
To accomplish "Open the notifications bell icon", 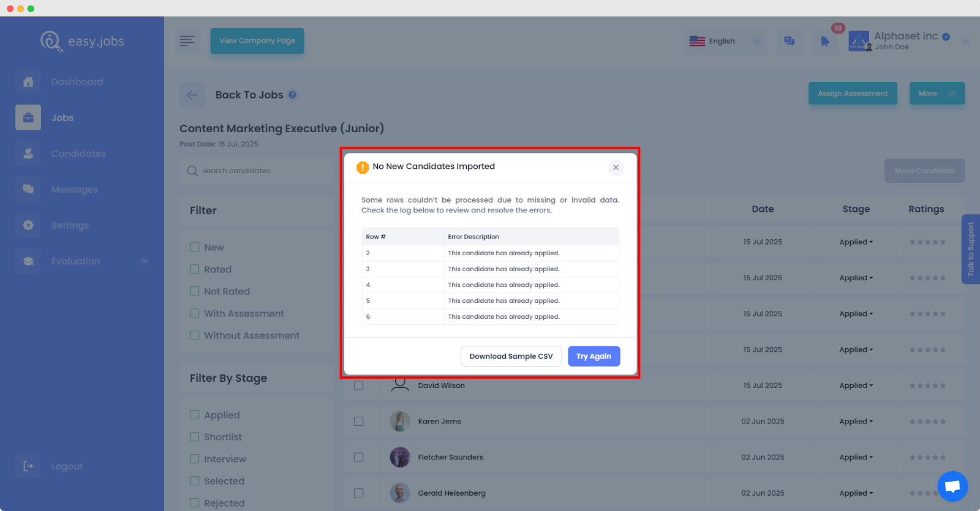I will (x=825, y=41).
